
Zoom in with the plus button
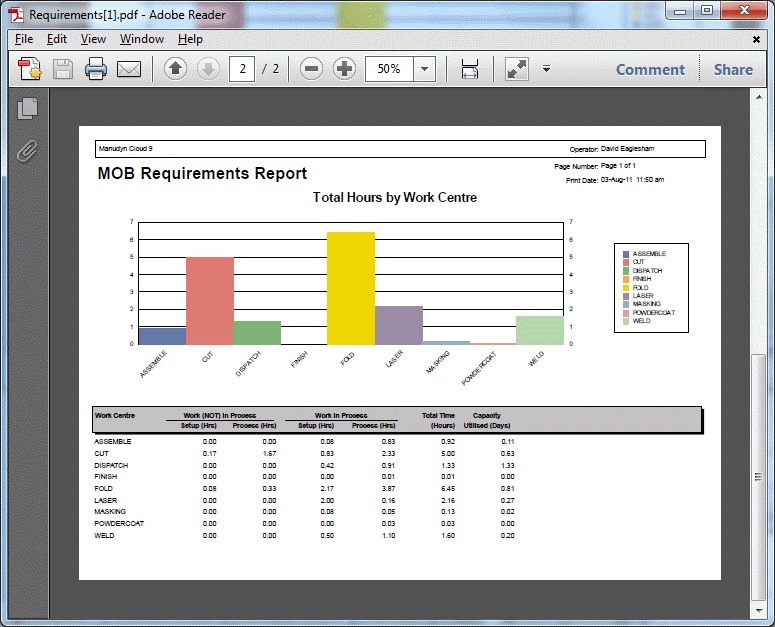[x=344, y=69]
